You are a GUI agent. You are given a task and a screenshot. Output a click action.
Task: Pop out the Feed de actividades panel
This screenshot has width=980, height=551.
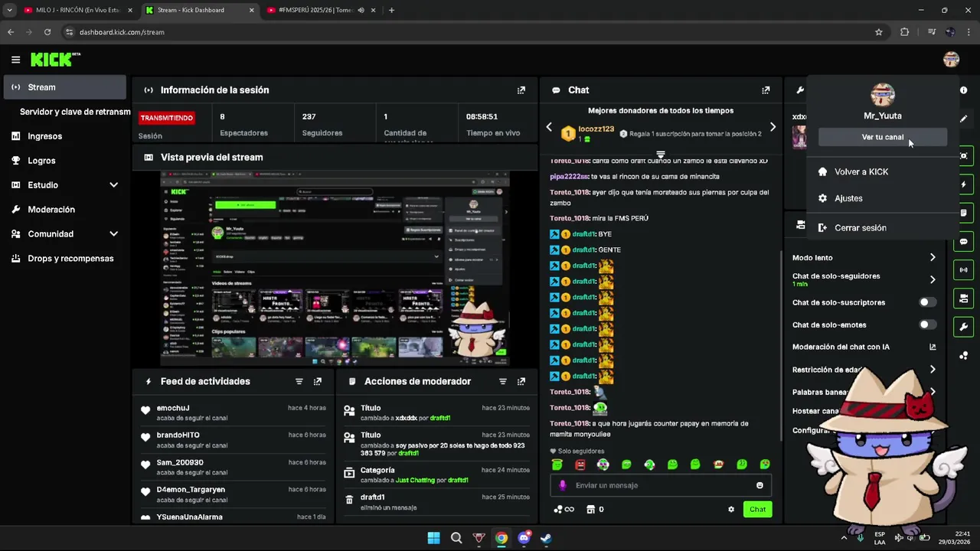318,381
